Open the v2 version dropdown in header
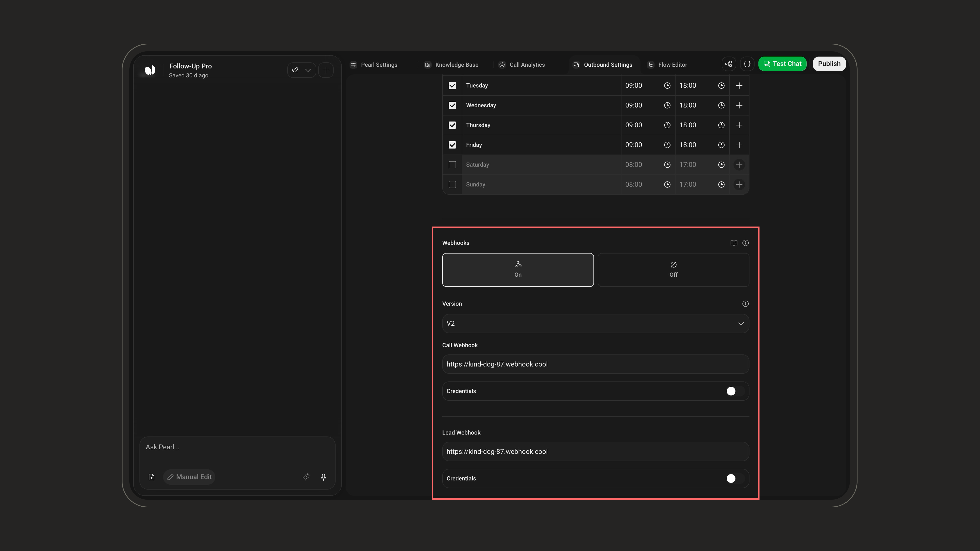 [301, 70]
